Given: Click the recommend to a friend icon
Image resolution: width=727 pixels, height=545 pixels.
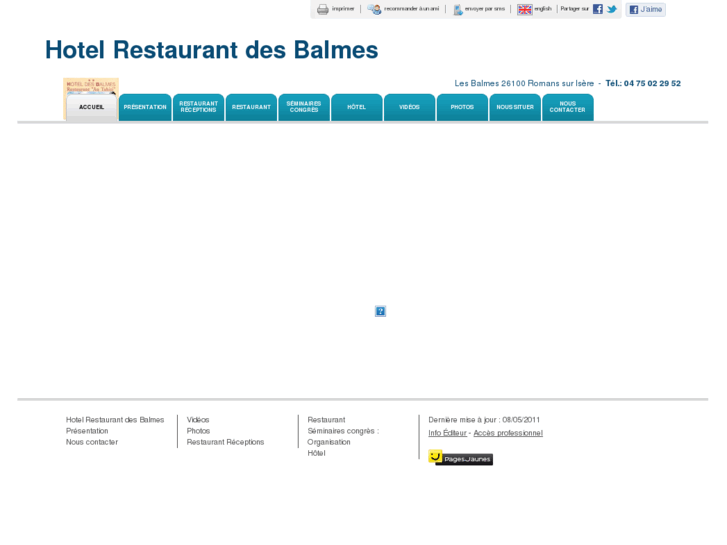Looking at the screenshot, I should click(x=374, y=9).
